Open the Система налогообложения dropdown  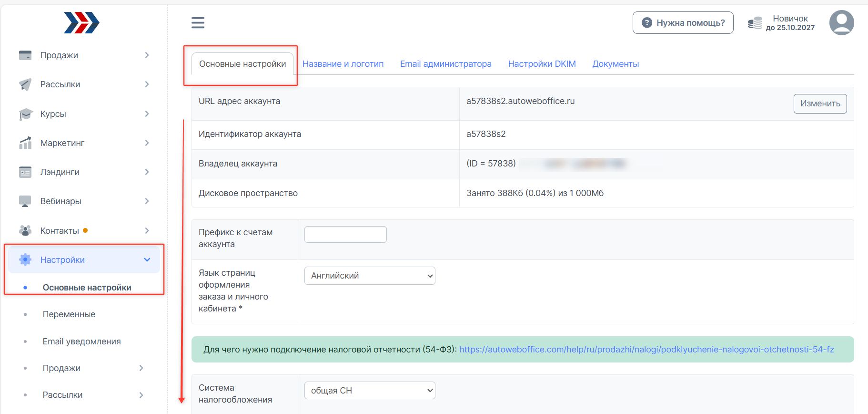[x=370, y=391]
